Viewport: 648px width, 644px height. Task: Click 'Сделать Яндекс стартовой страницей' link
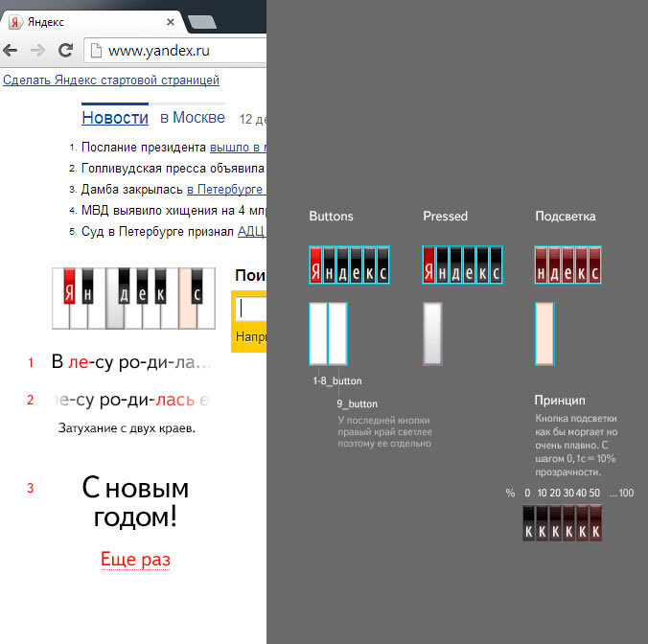point(111,80)
